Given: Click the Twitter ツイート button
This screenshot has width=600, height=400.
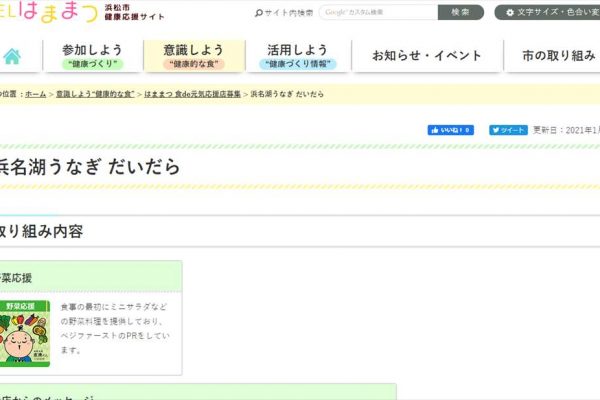Looking at the screenshot, I should coord(508,130).
